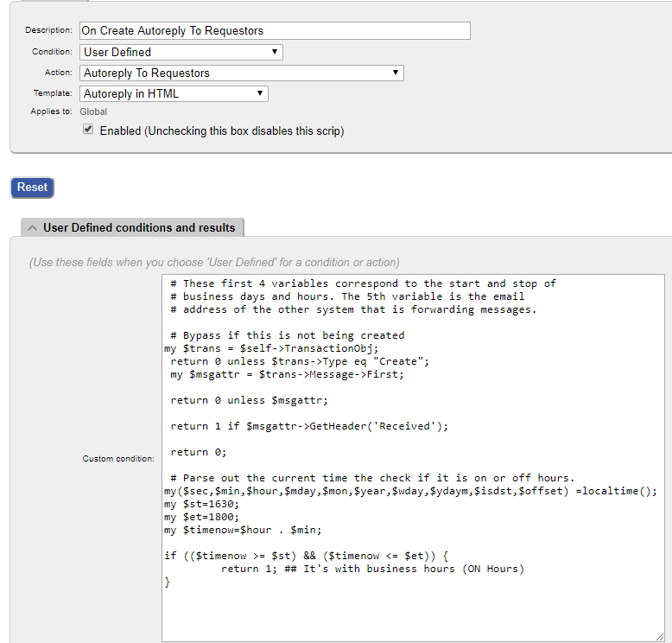Click the Global applies-to text
Image resolution: width=672 pixels, height=643 pixels.
click(x=93, y=111)
